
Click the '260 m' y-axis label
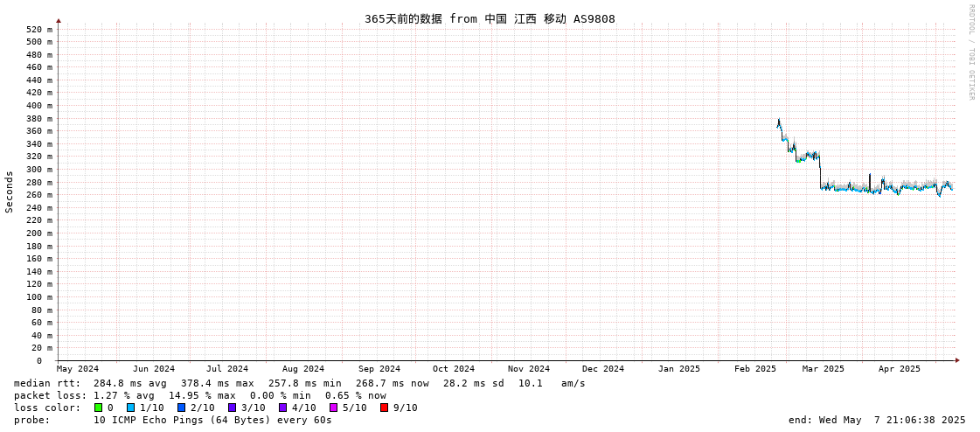coord(40,194)
